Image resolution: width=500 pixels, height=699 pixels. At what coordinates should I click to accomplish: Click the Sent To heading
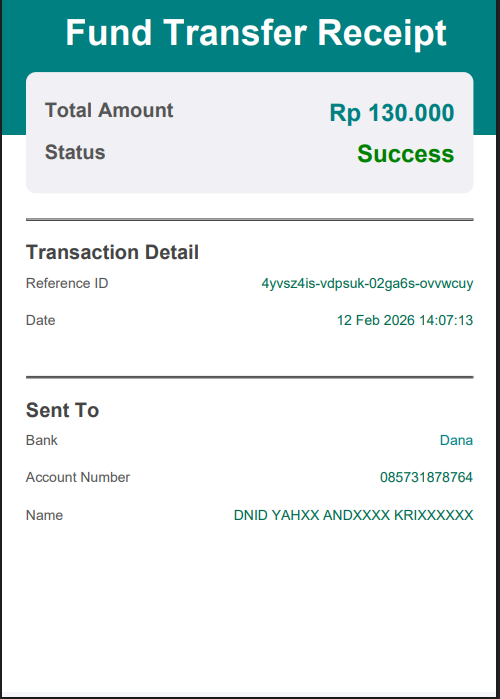[62, 410]
